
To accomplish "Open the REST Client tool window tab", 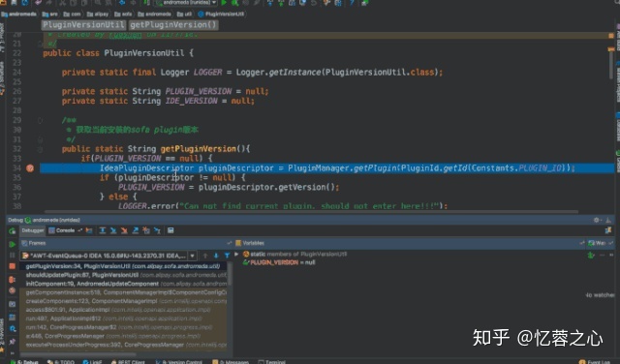I will click(128, 362).
